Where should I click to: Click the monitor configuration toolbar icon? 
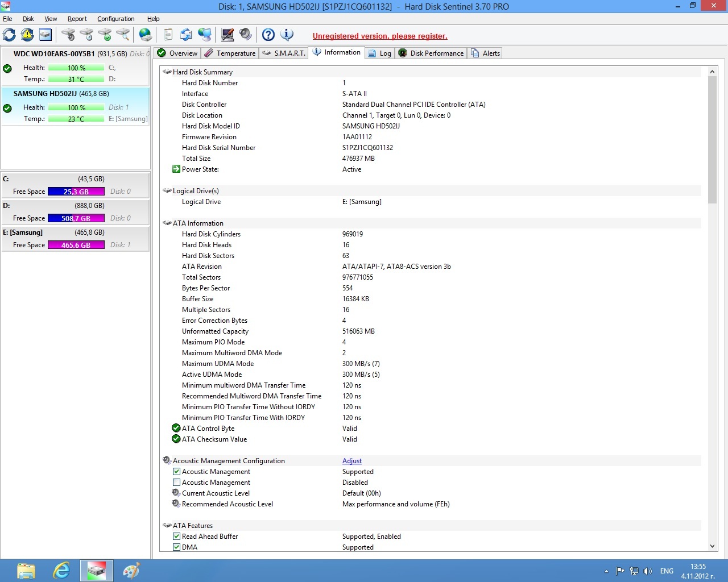227,35
